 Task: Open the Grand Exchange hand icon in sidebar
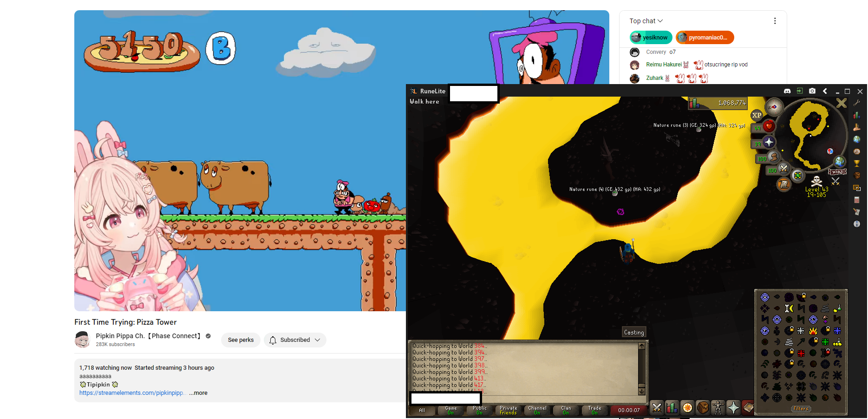pyautogui.click(x=857, y=127)
